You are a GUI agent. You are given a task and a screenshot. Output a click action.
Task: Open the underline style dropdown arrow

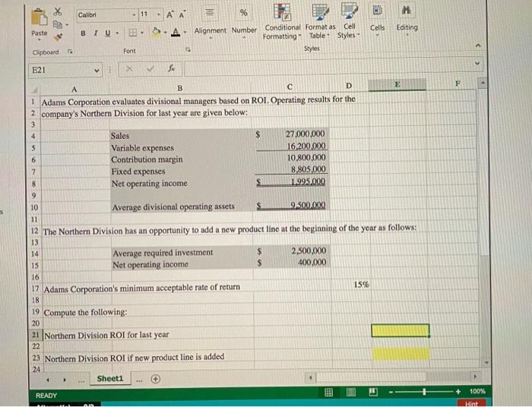(x=117, y=33)
